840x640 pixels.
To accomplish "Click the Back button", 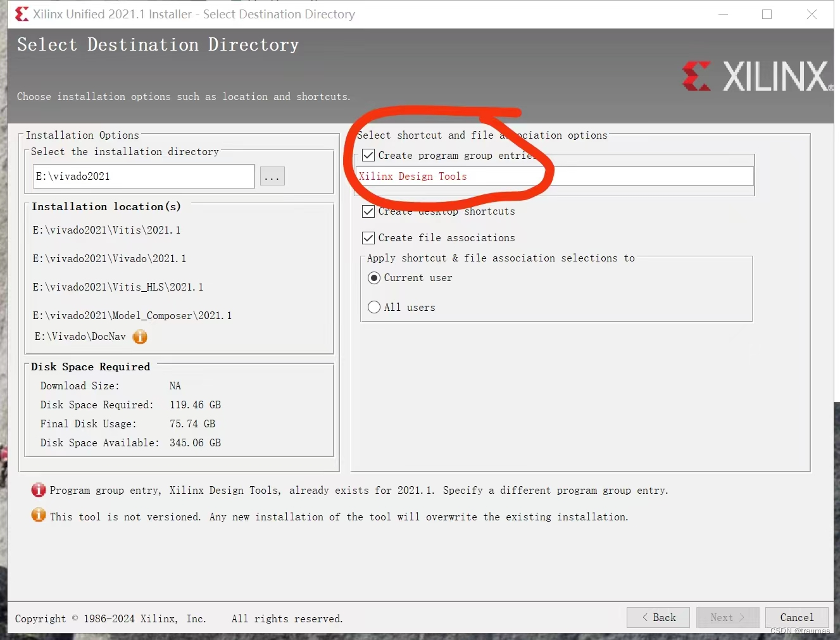I will (x=658, y=617).
